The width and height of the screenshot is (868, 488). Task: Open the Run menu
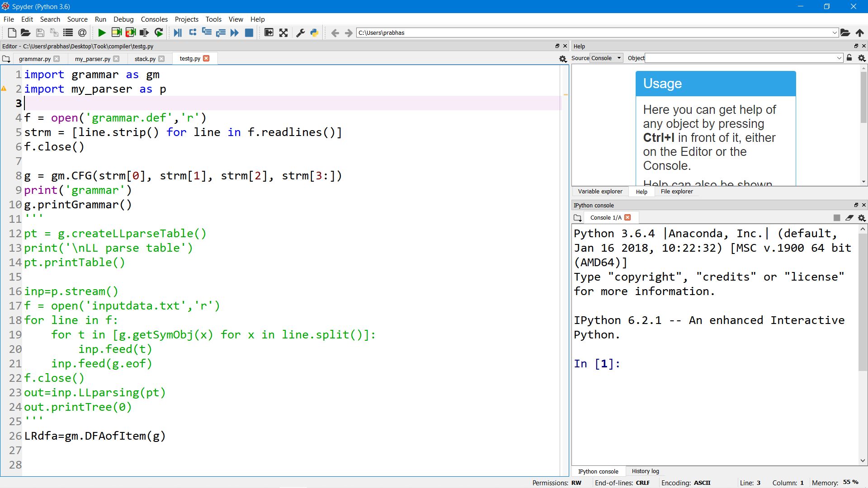(100, 19)
